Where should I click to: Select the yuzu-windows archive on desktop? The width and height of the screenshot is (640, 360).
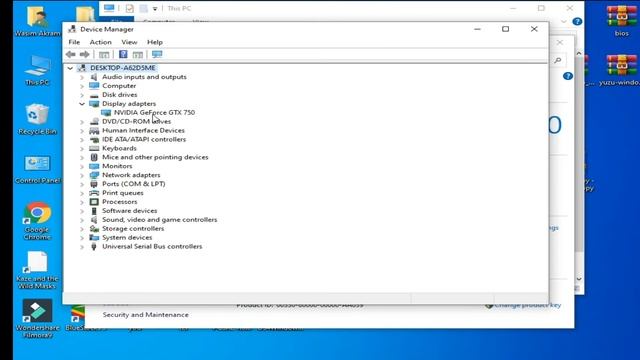[x=621, y=70]
